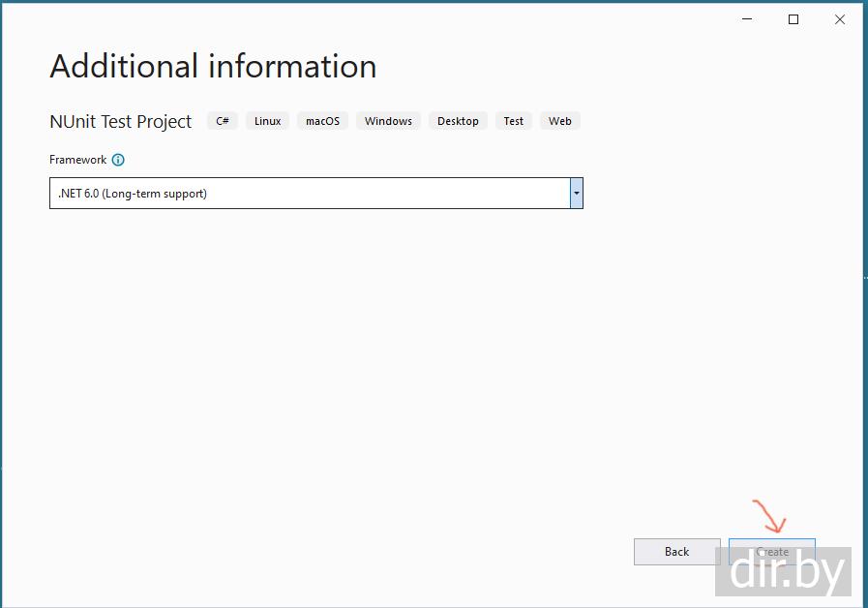Close the Additional information dialog
This screenshot has height=608, width=868.
840,19
